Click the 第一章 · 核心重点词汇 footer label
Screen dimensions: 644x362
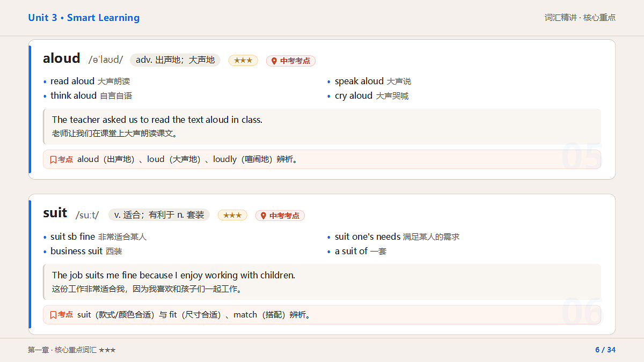coord(62,350)
